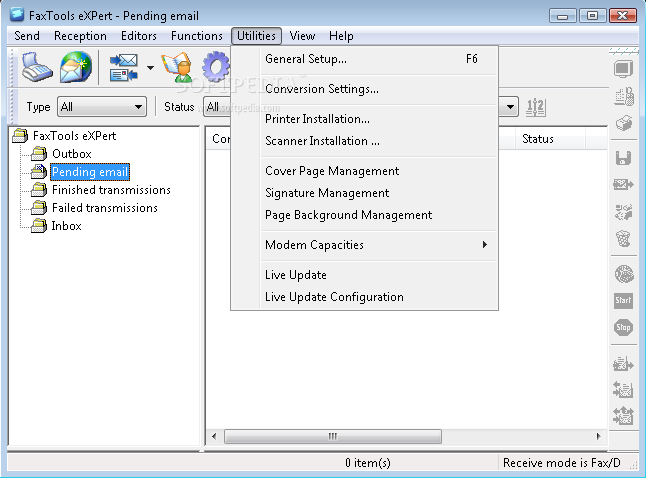Viewport: 646px width, 478px height.
Task: Select the Outbox folder
Action: (72, 154)
